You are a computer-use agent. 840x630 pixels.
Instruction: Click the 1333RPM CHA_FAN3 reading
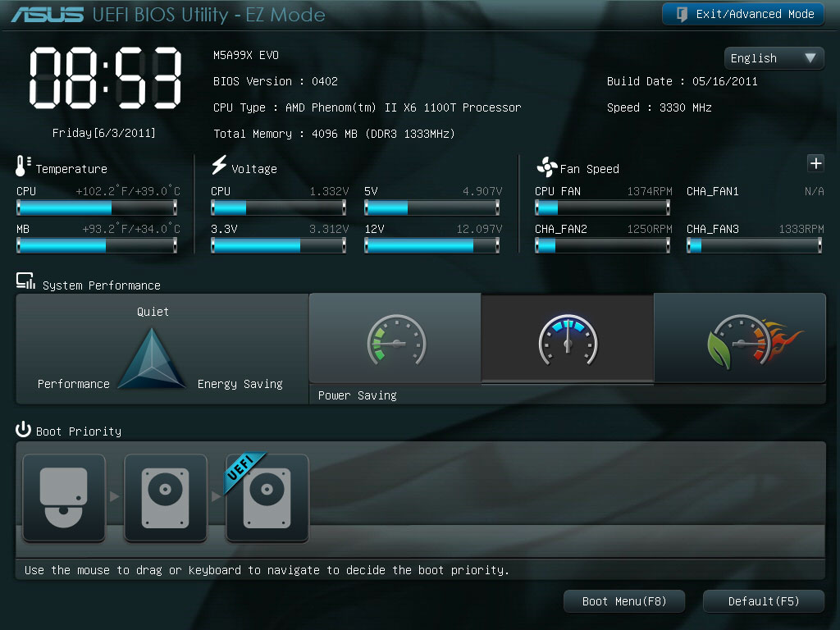pos(801,230)
